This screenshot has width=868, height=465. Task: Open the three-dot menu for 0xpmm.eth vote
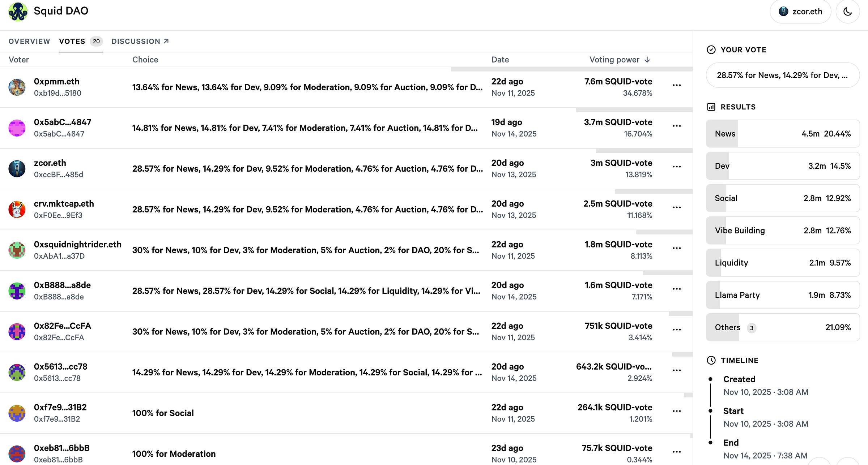coord(676,85)
